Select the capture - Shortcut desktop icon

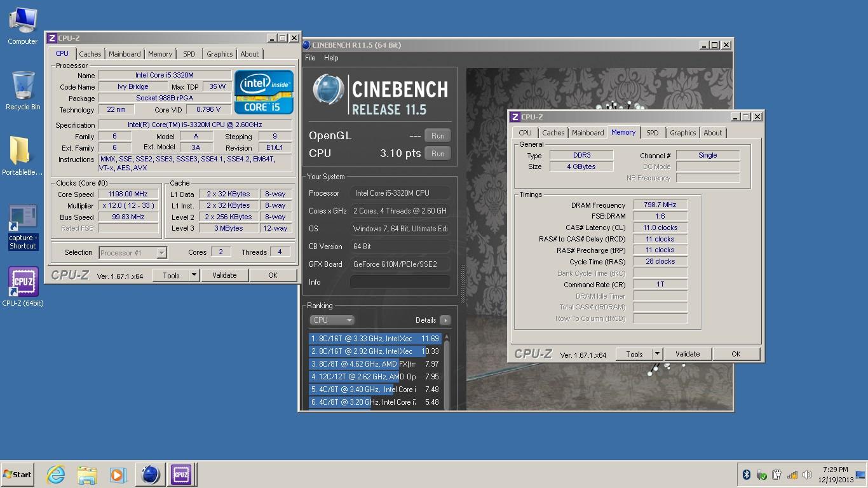[23, 227]
